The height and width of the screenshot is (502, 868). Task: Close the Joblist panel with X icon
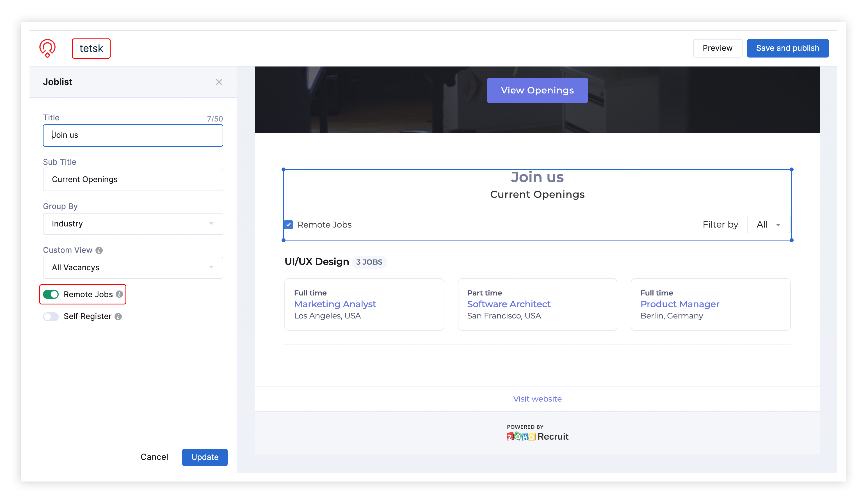tap(219, 82)
